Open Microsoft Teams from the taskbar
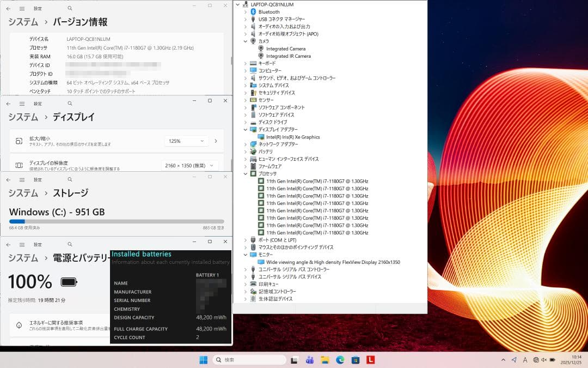The width and height of the screenshot is (588, 368). point(309,360)
